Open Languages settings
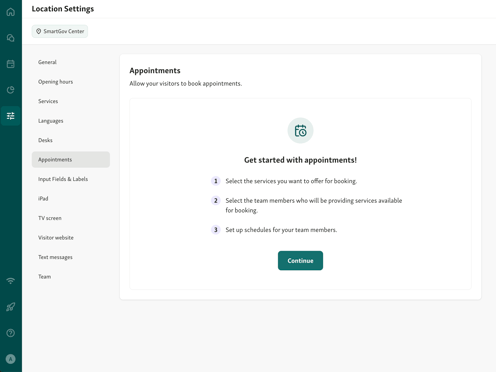The height and width of the screenshot is (372, 496). coord(71,121)
